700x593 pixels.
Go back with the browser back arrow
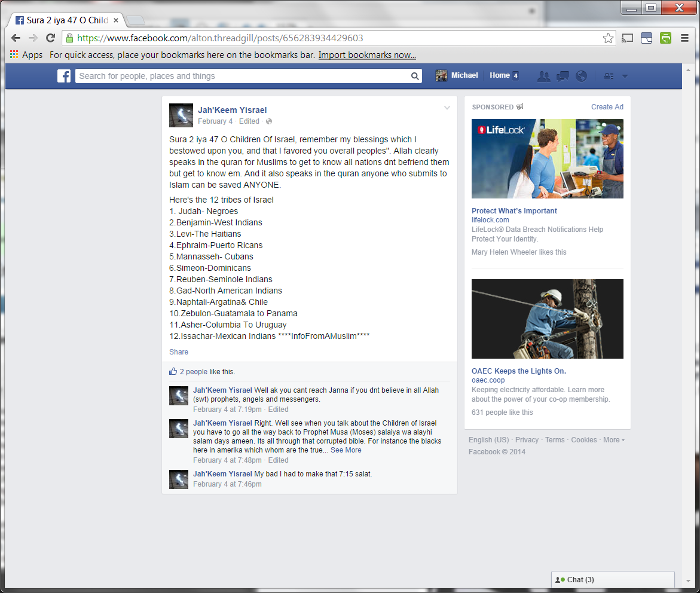click(16, 38)
